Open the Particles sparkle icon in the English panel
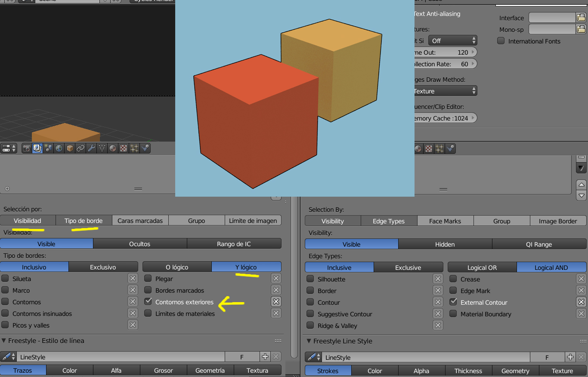 coord(439,149)
